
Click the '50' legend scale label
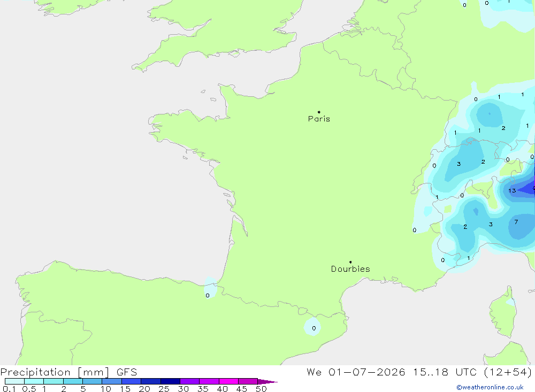point(261,389)
